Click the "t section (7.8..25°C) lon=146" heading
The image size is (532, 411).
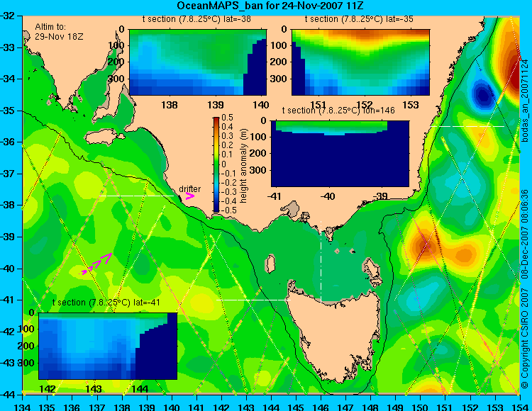click(x=338, y=111)
